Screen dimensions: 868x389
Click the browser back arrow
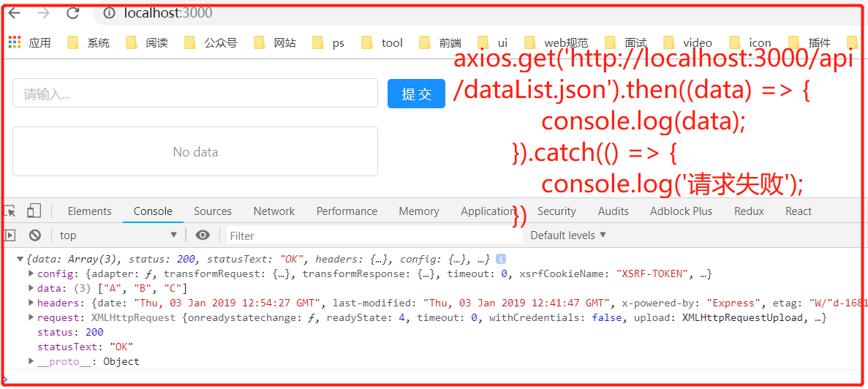point(15,12)
